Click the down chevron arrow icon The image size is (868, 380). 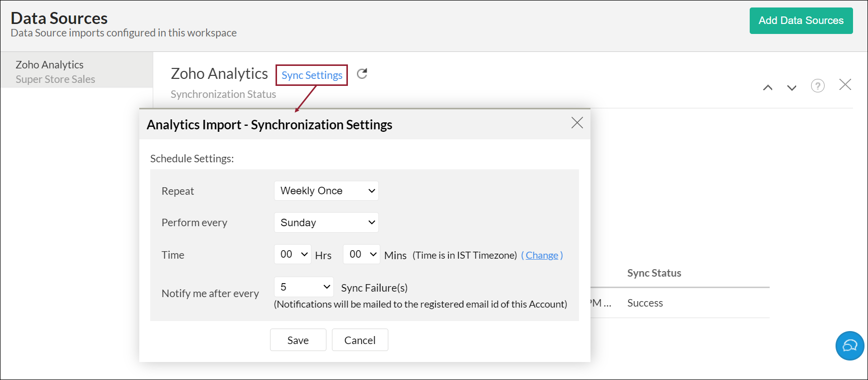click(x=792, y=87)
